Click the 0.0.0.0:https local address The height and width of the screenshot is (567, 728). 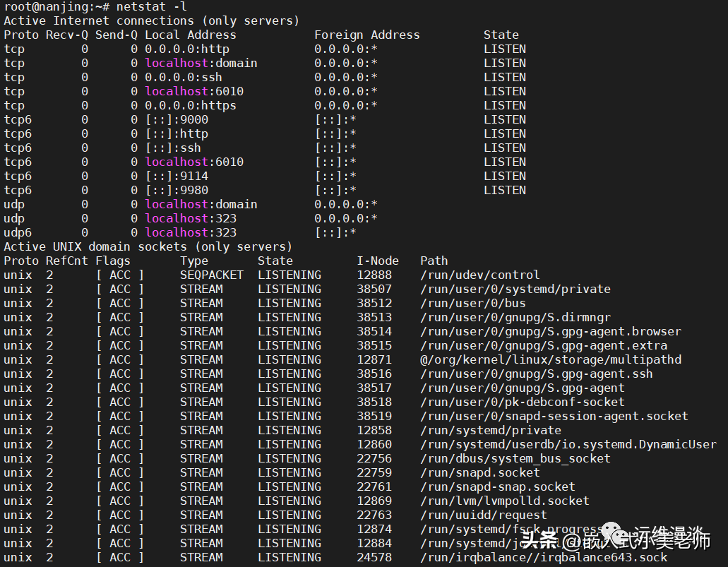pyautogui.click(x=191, y=105)
